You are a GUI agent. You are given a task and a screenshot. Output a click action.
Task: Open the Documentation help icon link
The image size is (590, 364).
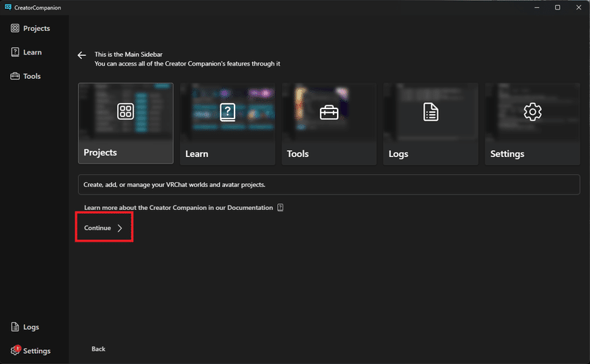click(280, 208)
